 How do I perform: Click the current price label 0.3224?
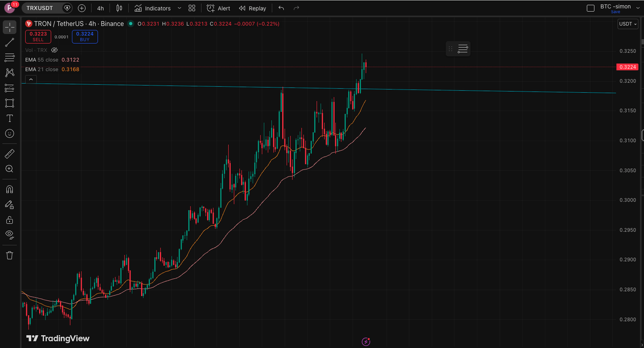tap(627, 67)
